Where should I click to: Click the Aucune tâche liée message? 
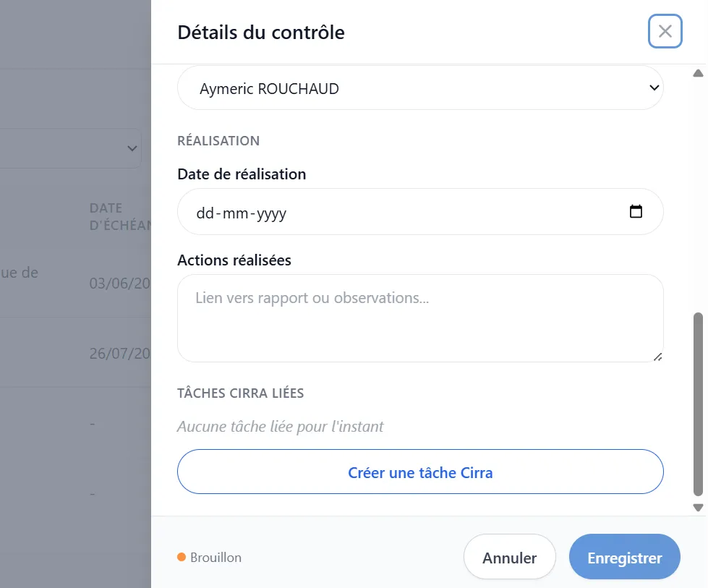tap(280, 426)
